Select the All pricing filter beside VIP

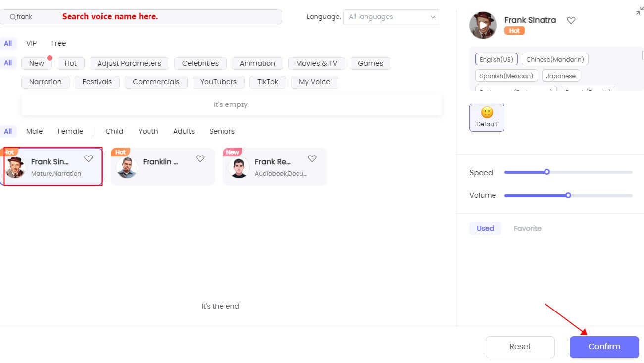pyautogui.click(x=8, y=43)
